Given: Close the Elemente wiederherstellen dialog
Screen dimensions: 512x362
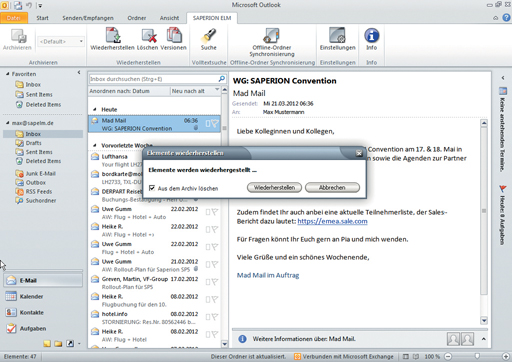Looking at the screenshot, I should click(359, 153).
